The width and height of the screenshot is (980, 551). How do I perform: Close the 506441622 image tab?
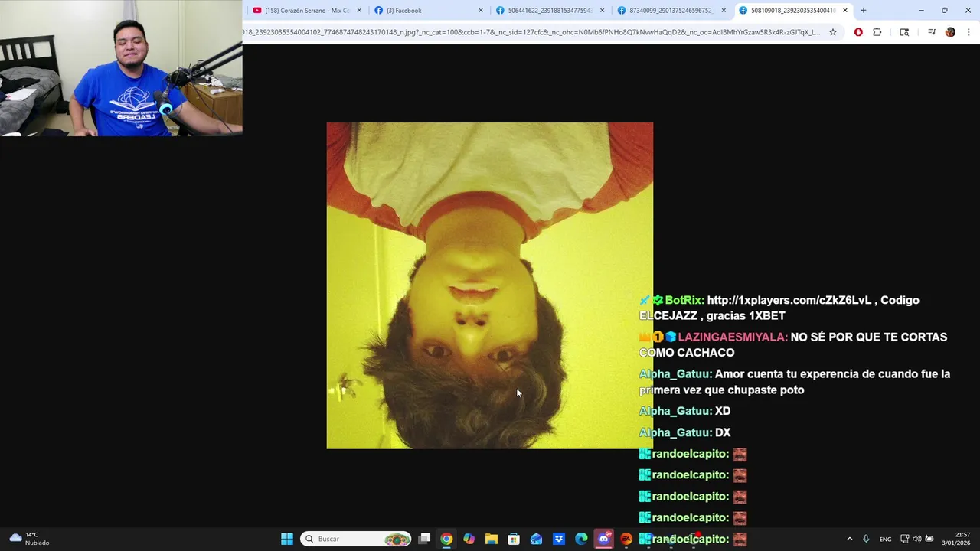point(602,11)
